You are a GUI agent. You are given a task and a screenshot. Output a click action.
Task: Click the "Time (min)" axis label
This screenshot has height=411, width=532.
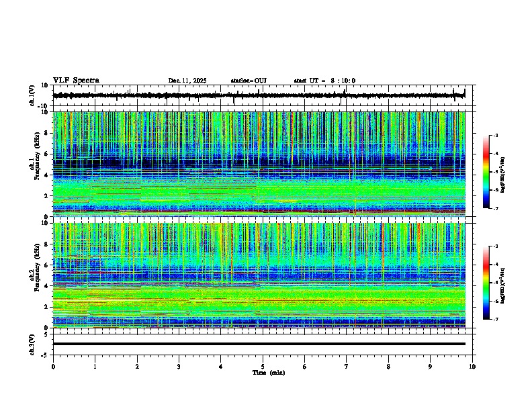(x=269, y=373)
